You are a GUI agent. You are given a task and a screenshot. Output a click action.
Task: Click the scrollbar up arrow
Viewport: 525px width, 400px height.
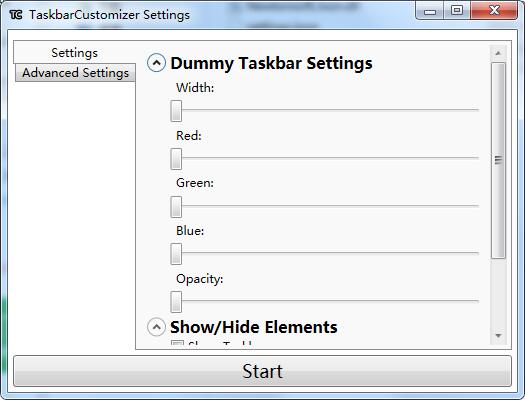(x=498, y=53)
